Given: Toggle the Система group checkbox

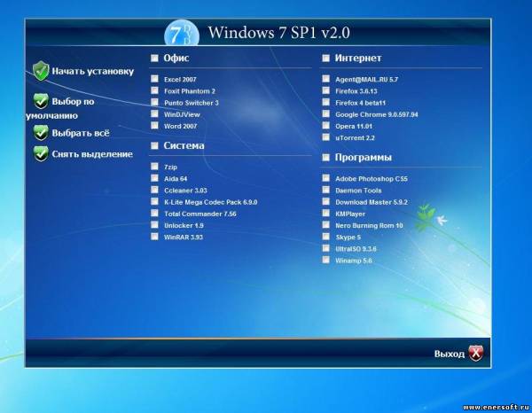Looking at the screenshot, I should click(154, 145).
